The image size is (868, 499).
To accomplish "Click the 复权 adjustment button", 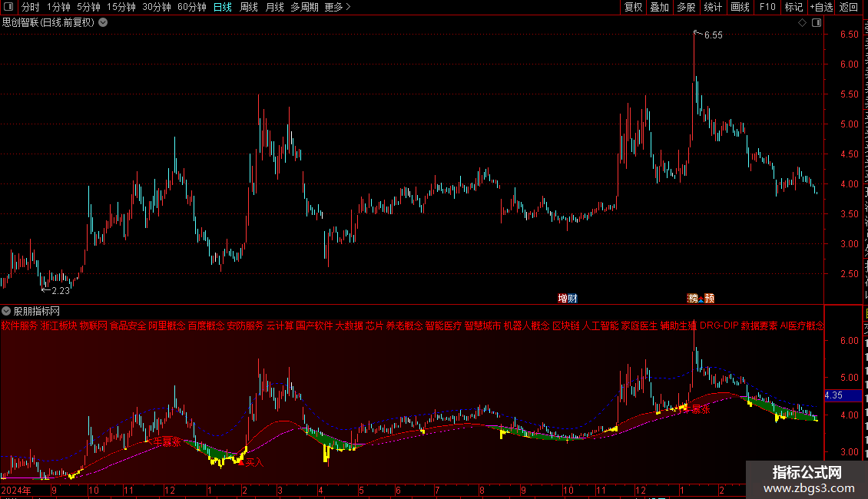I will point(633,7).
